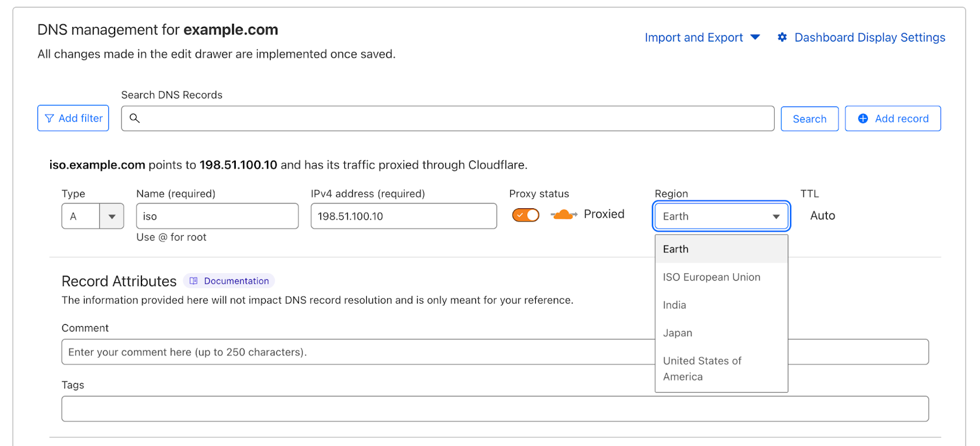
Task: Click the plus icon in Add record
Action: pos(862,118)
